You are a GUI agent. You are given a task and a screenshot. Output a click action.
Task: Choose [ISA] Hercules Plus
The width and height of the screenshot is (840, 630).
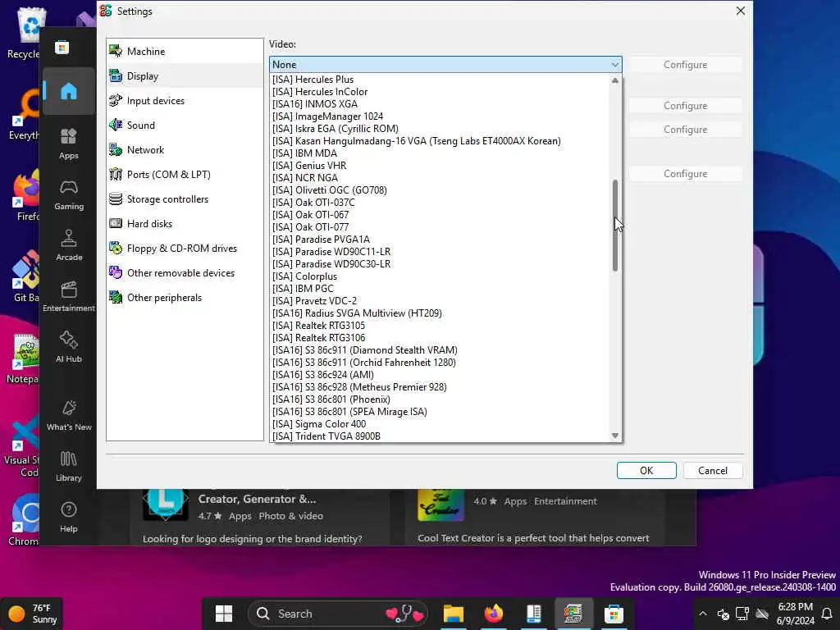tap(440, 80)
